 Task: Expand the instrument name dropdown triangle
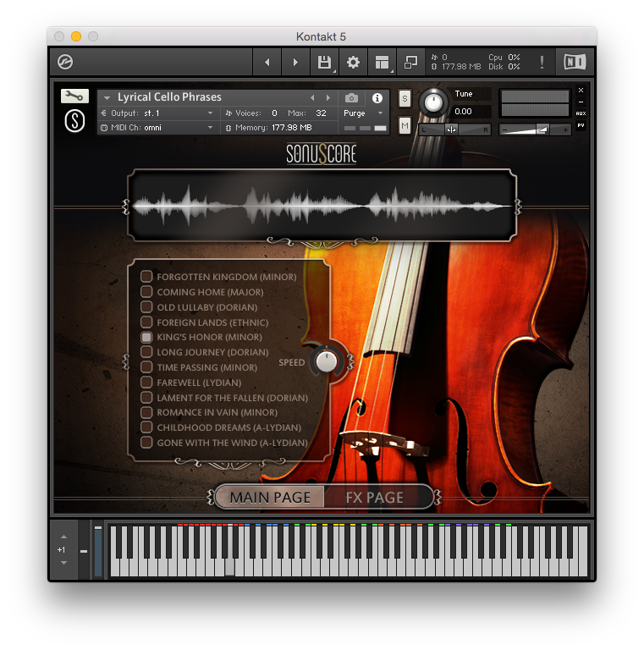click(107, 98)
